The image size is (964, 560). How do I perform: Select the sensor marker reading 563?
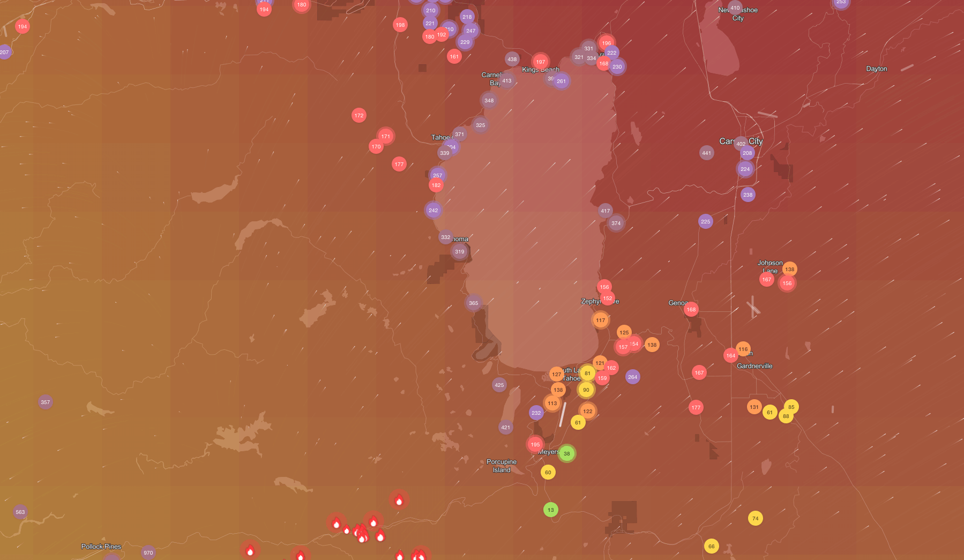[20, 512]
